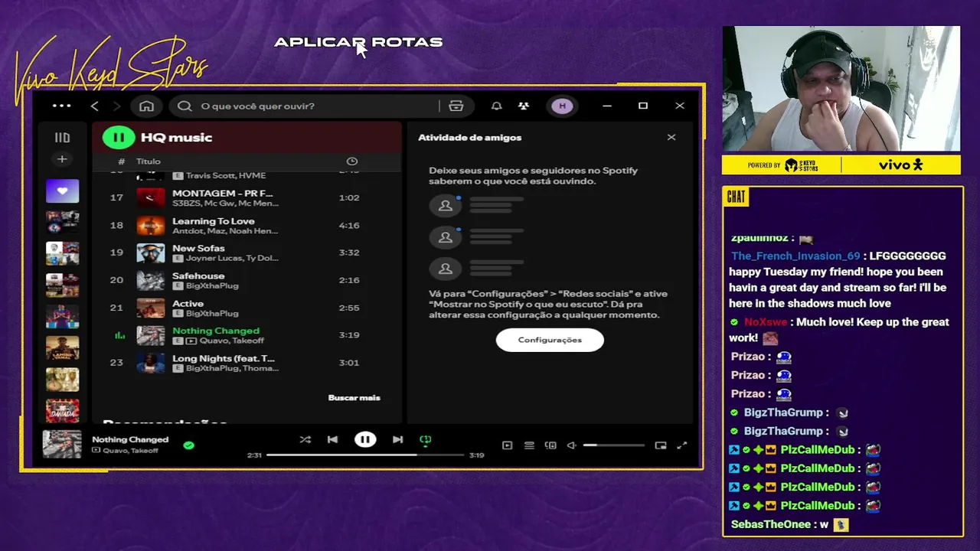Viewport: 980px width, 551px height.
Task: Click the third friend placeholder avatar
Action: 446,269
